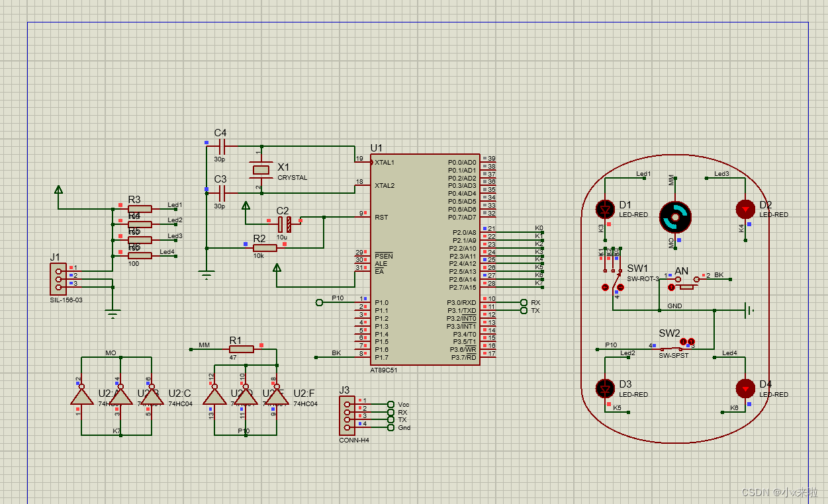
Task: Click the AT89C51 part name text
Action: (x=385, y=370)
